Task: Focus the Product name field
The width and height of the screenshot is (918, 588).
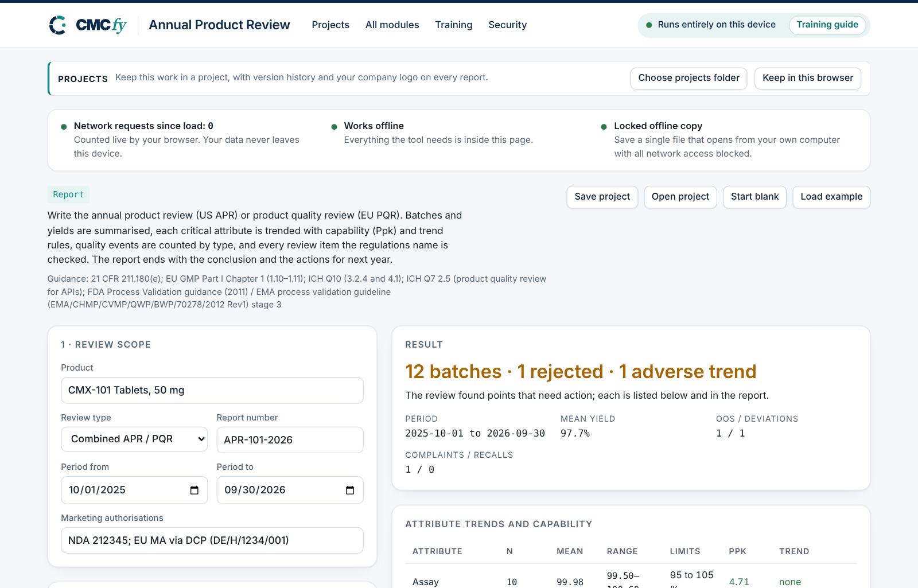Action: (x=212, y=391)
